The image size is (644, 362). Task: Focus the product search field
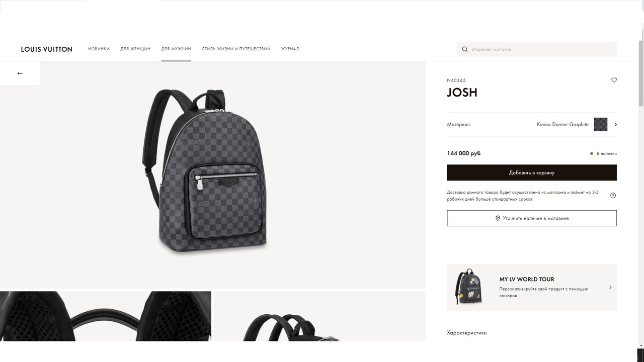[x=537, y=49]
